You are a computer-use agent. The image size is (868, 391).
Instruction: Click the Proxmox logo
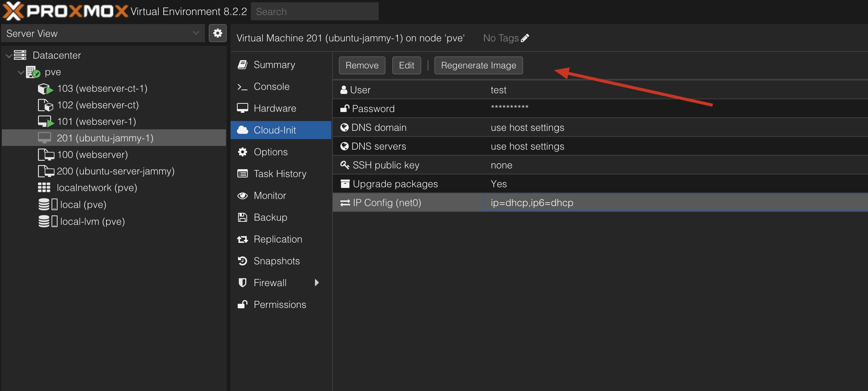click(65, 11)
